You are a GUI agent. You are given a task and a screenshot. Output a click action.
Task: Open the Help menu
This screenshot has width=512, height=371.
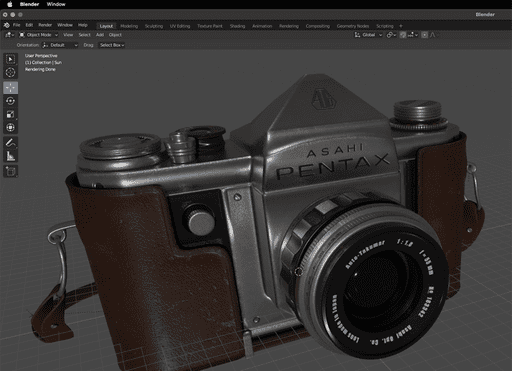tap(83, 25)
